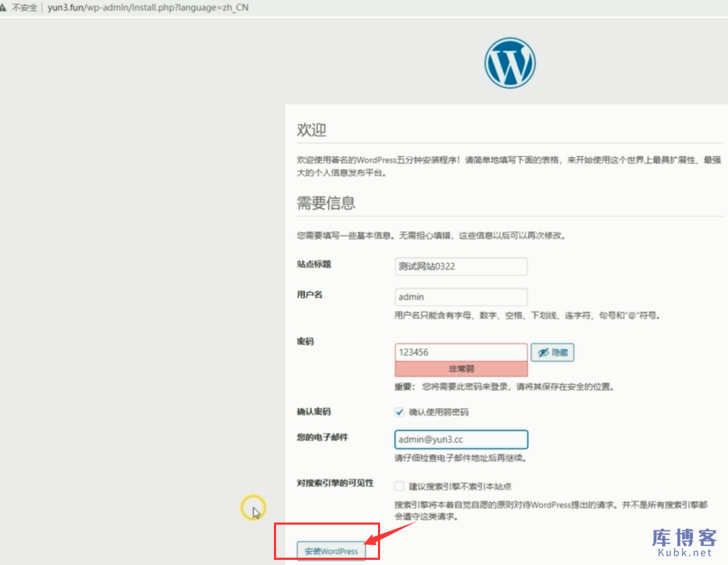This screenshot has width=728, height=565.
Task: Click the 用户名 field containing admin
Action: [x=460, y=297]
